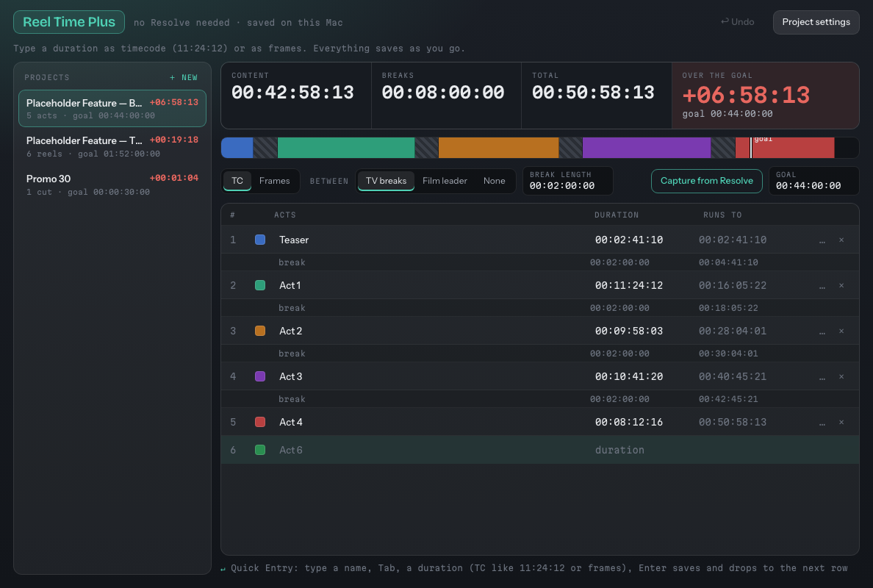Screen dimensions: 873x588
Task: Click the Act 2 row's orange color swatch
Action: [260, 331]
